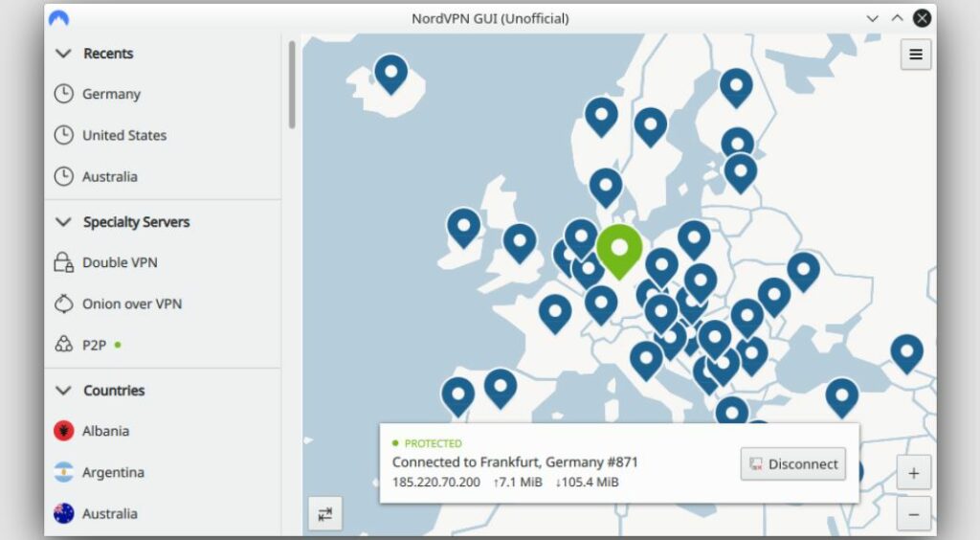The width and height of the screenshot is (980, 540).
Task: Click the France map pin
Action: pos(555,314)
